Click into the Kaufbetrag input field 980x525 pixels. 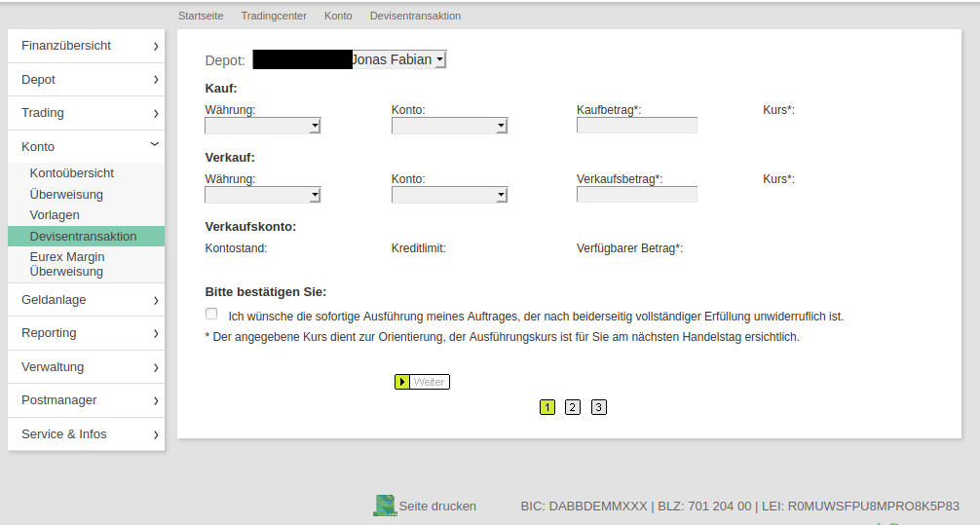pos(637,126)
